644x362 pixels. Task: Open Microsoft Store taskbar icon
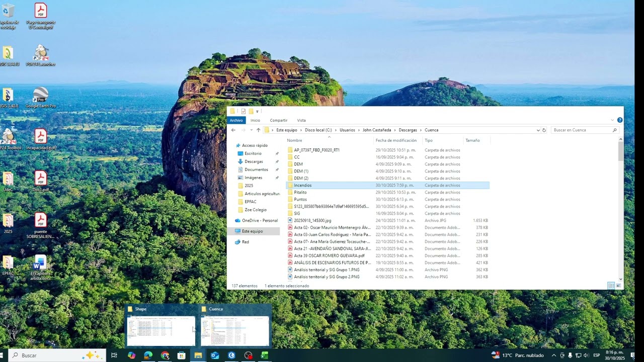pyautogui.click(x=181, y=355)
